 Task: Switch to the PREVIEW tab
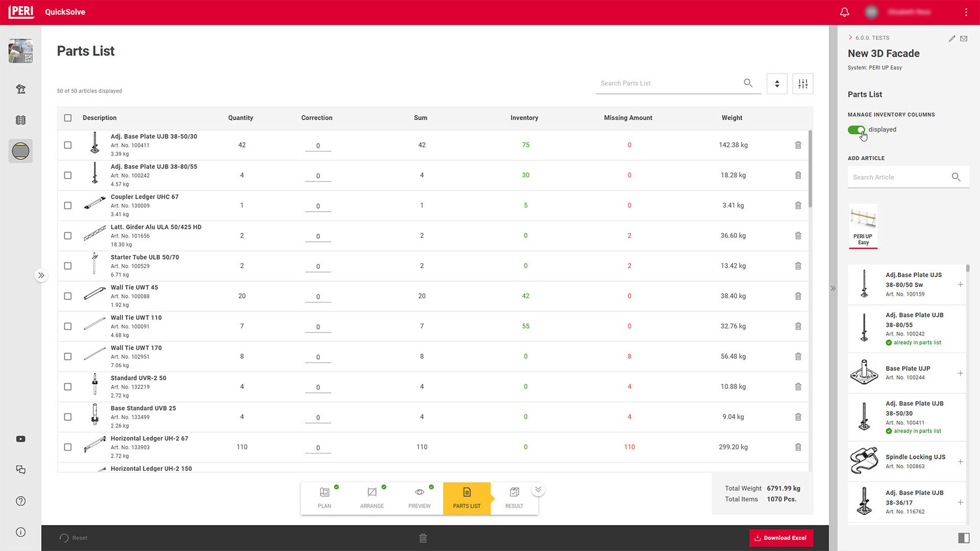pyautogui.click(x=419, y=498)
